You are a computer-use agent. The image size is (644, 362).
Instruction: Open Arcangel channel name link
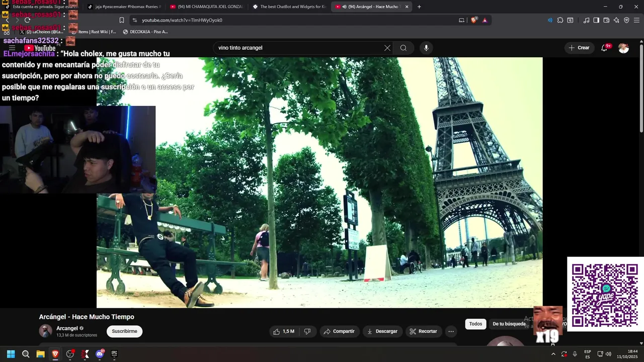click(67, 328)
